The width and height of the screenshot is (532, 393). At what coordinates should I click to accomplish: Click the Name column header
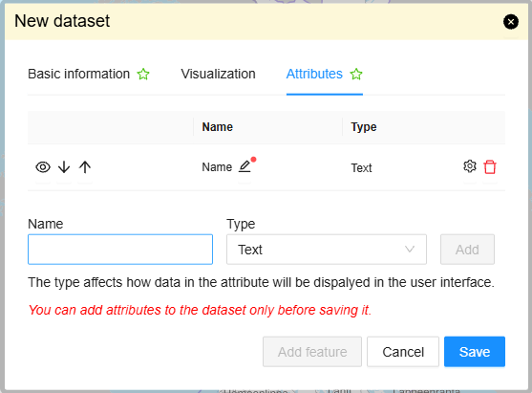[218, 127]
